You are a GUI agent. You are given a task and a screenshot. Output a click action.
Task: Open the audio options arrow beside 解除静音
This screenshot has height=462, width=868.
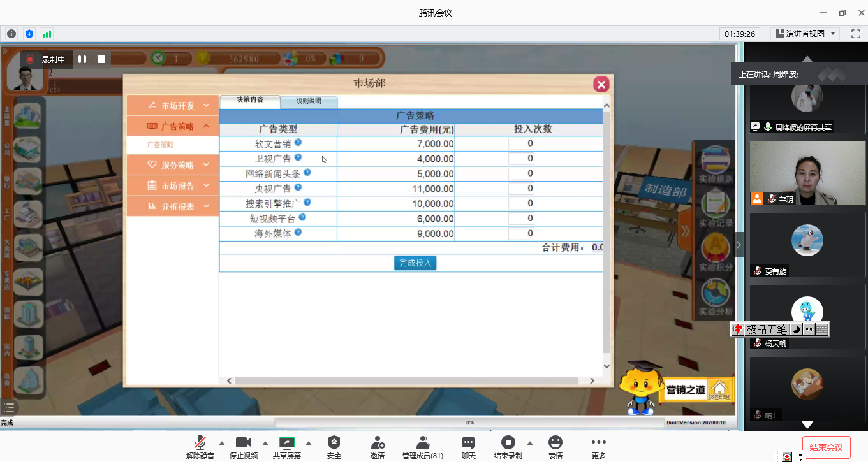point(222,443)
